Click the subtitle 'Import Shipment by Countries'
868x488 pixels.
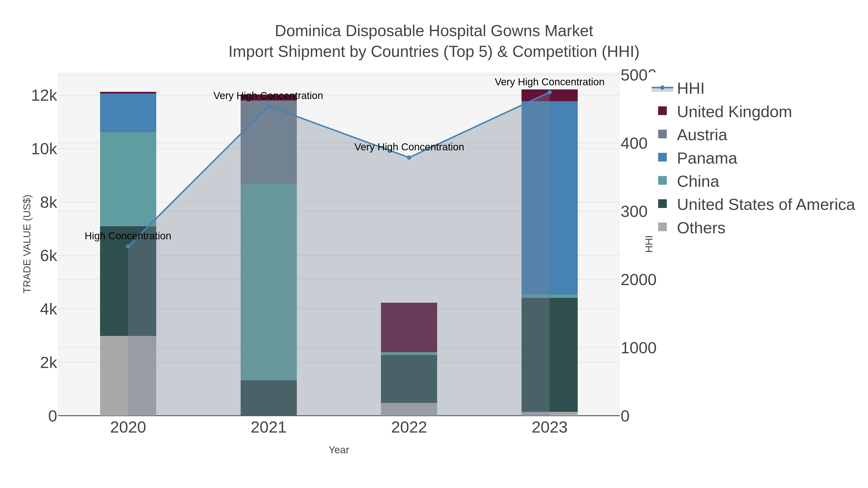point(334,52)
